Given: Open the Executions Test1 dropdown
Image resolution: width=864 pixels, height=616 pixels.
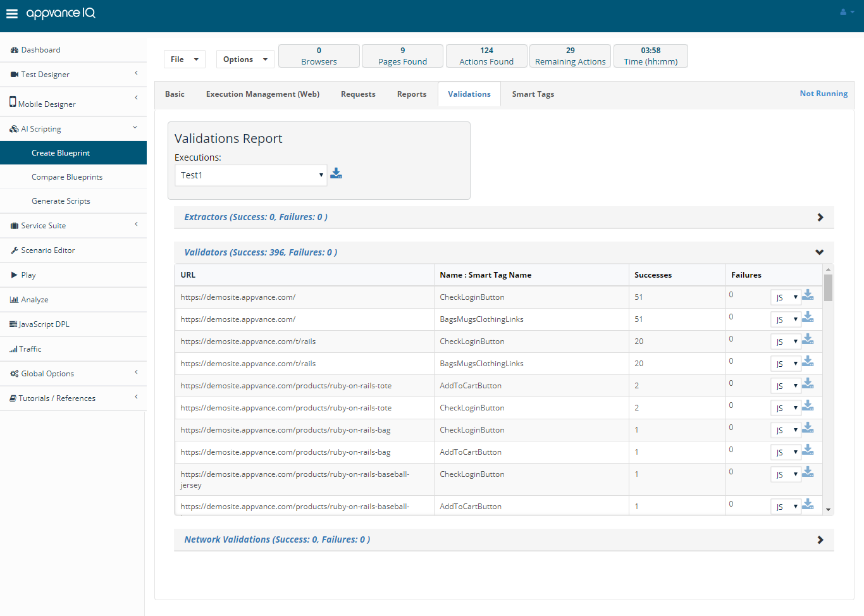Looking at the screenshot, I should click(251, 175).
